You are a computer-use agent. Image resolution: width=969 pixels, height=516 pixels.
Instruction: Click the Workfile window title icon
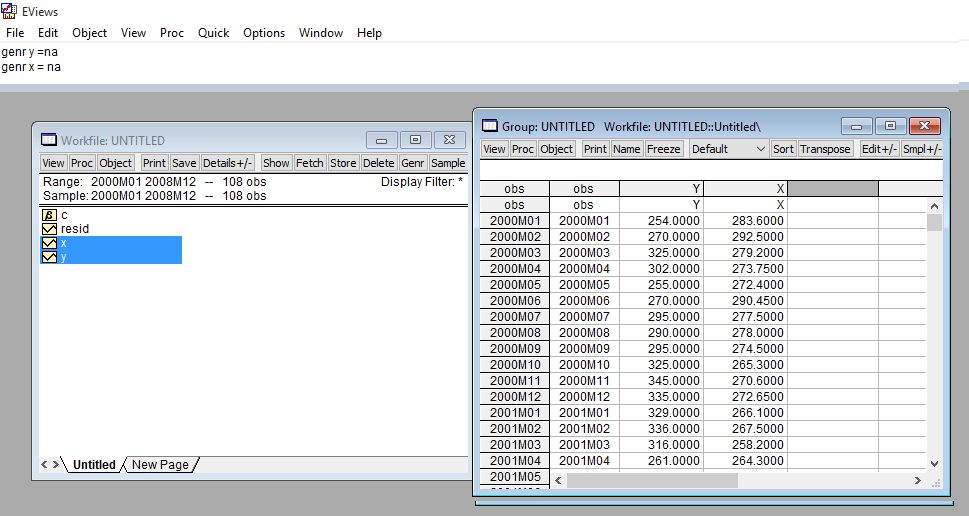tap(48, 140)
